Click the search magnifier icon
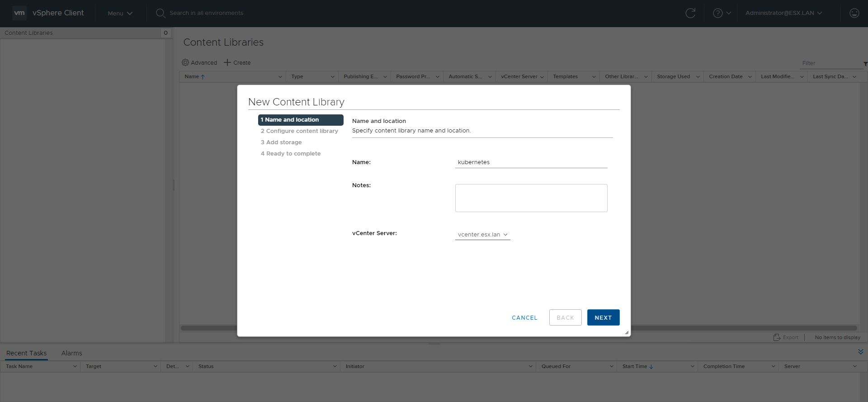 pos(160,13)
